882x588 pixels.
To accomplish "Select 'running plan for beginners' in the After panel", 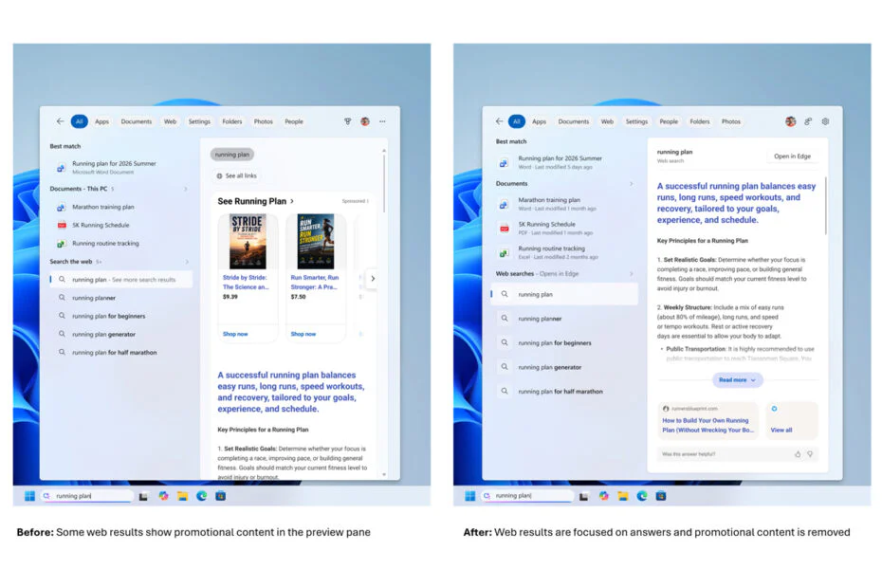I will (x=563, y=342).
